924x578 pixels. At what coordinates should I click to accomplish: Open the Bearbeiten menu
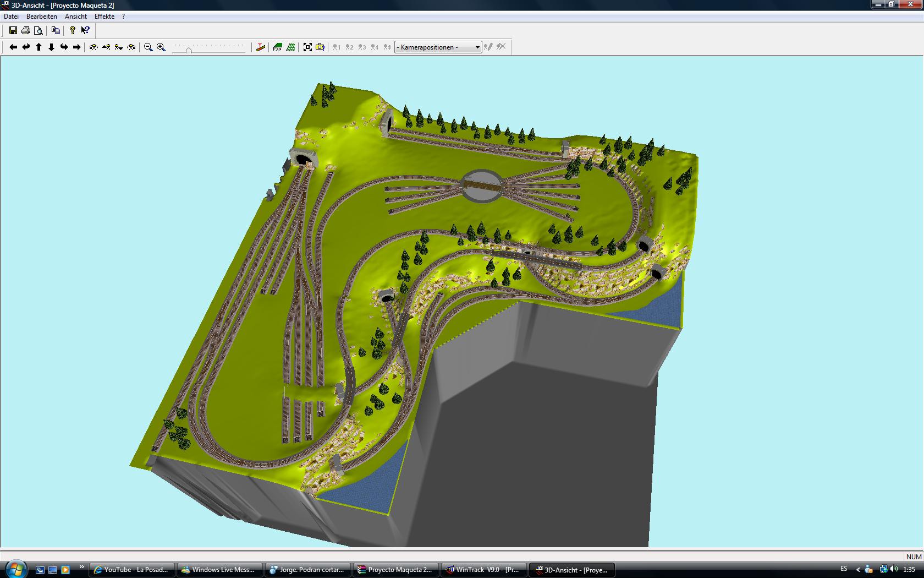point(42,17)
